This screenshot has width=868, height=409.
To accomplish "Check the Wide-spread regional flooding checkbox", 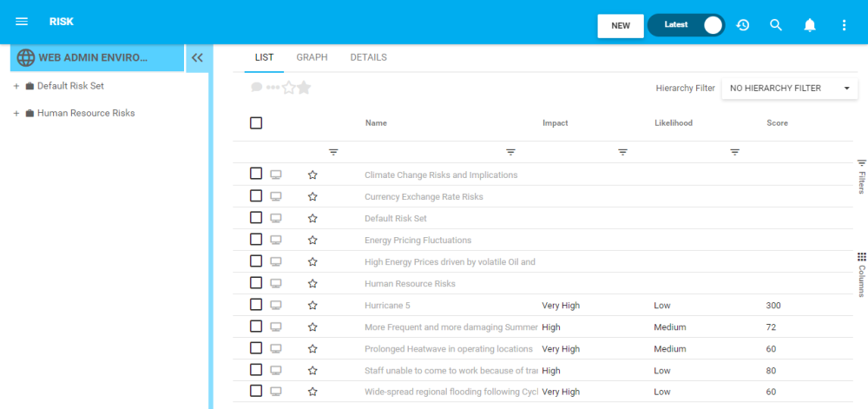I will coord(256,391).
